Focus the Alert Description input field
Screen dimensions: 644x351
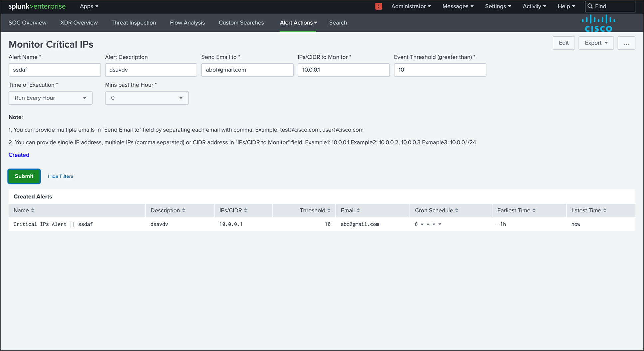[x=151, y=70]
